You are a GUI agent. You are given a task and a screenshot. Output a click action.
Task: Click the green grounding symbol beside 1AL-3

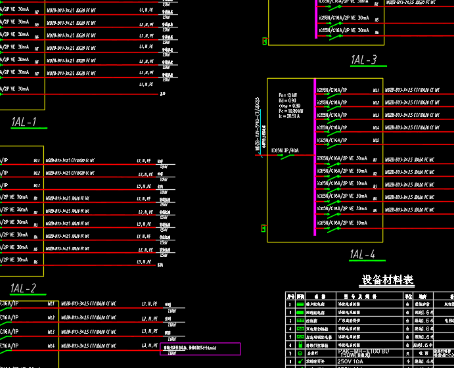(x=265, y=41)
